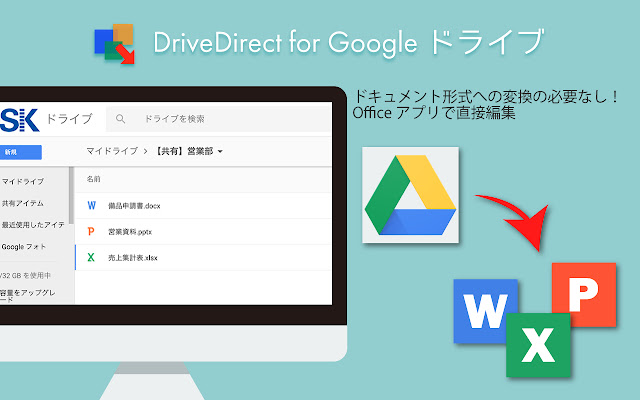Sort by the 名前 column header
Viewport: 640px width, 400px height.
point(93,179)
